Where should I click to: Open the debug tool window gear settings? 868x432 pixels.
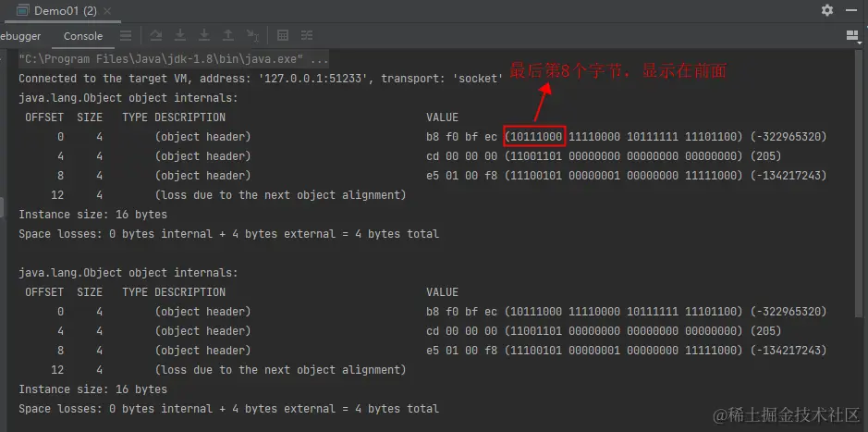coord(827,10)
